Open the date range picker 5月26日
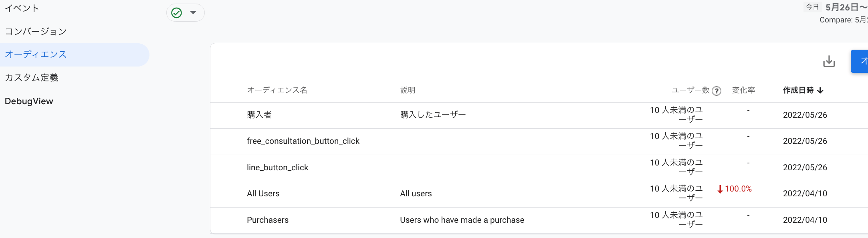The width and height of the screenshot is (868, 238). (846, 8)
